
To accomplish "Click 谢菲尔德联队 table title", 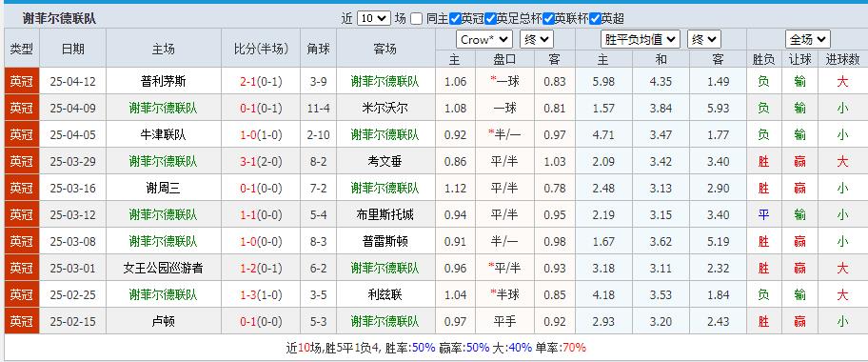I will 59,18.
